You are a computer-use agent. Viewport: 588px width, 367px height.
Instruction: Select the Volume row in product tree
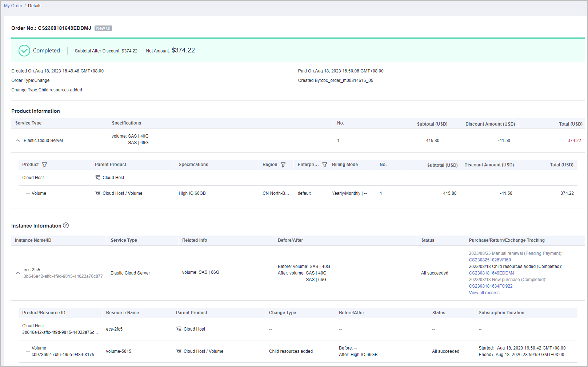click(x=39, y=193)
